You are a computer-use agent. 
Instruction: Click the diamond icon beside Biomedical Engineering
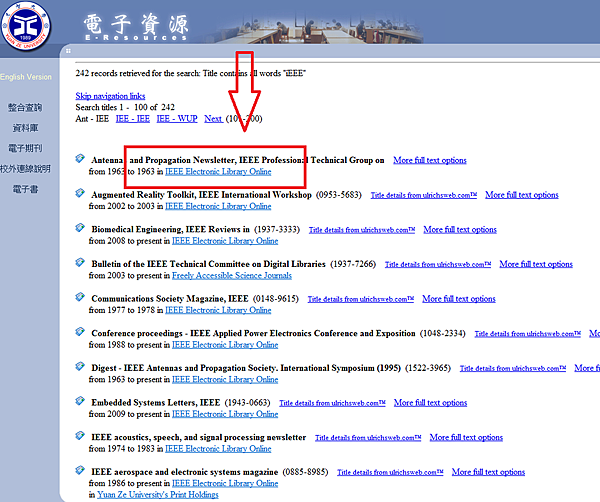[x=80, y=228]
